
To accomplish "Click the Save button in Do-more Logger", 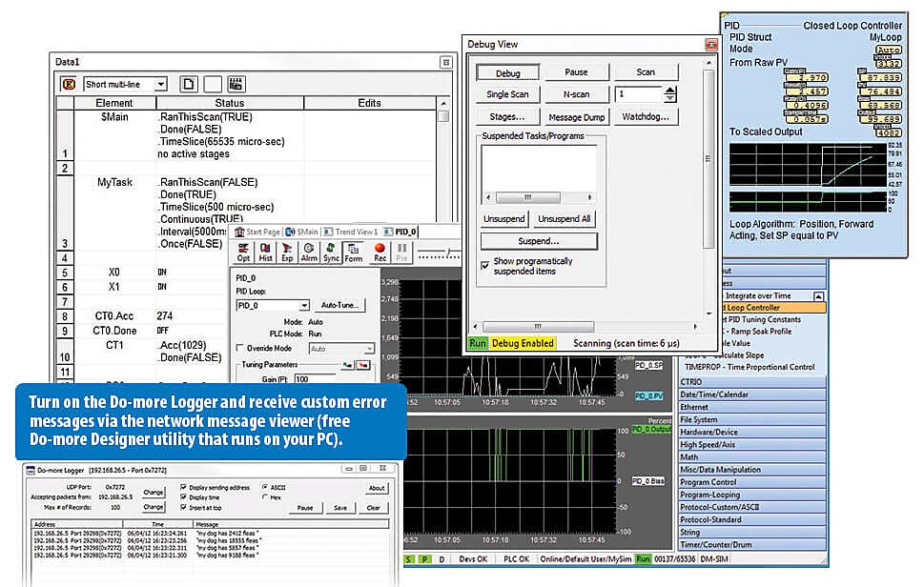I will point(340,508).
